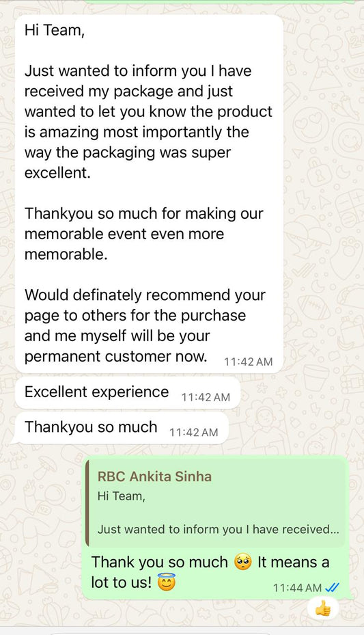The height and width of the screenshot is (635, 364).
Task: Select the "It means a lot to us!" reply
Action: coord(210,572)
